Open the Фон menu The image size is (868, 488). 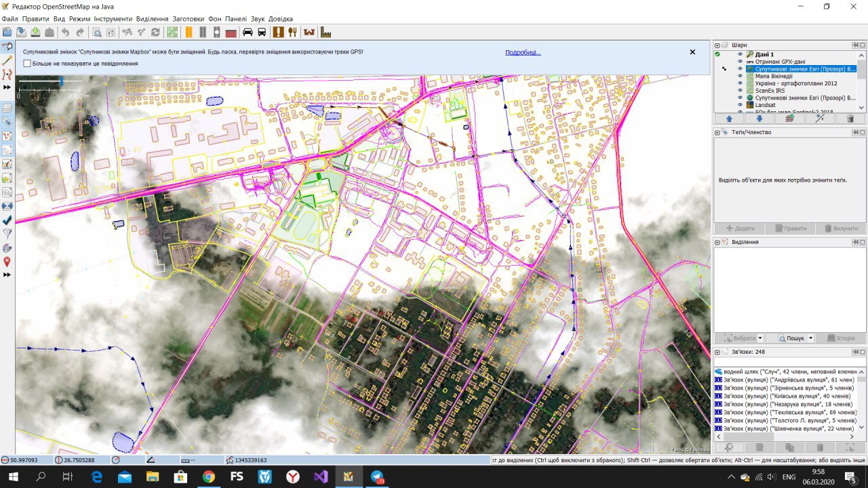(x=215, y=19)
